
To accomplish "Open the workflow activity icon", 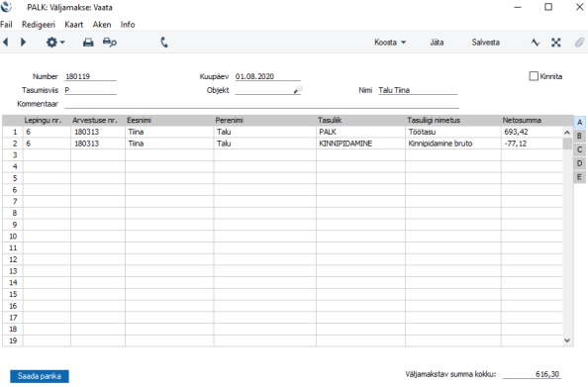I will [536, 43].
